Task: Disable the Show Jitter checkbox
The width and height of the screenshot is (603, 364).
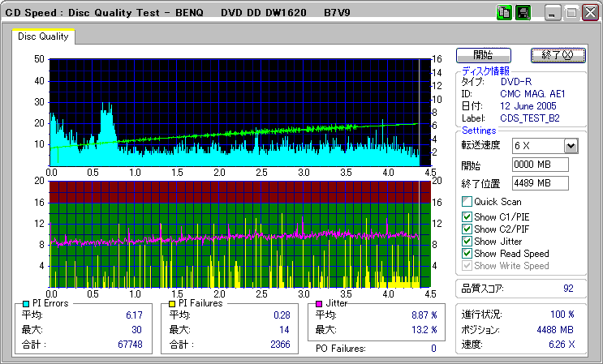Action: pyautogui.click(x=467, y=242)
